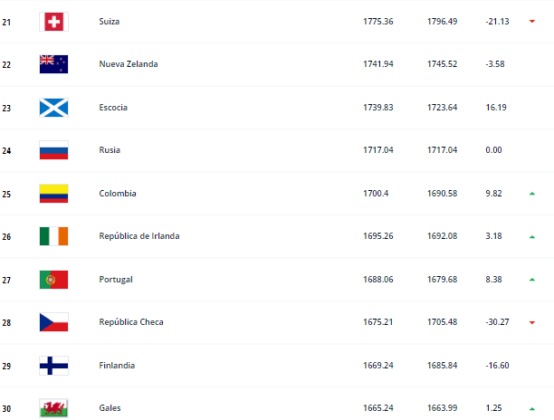The width and height of the screenshot is (554, 420).
Task: Open the Portugal team name link
Action: 116,280
